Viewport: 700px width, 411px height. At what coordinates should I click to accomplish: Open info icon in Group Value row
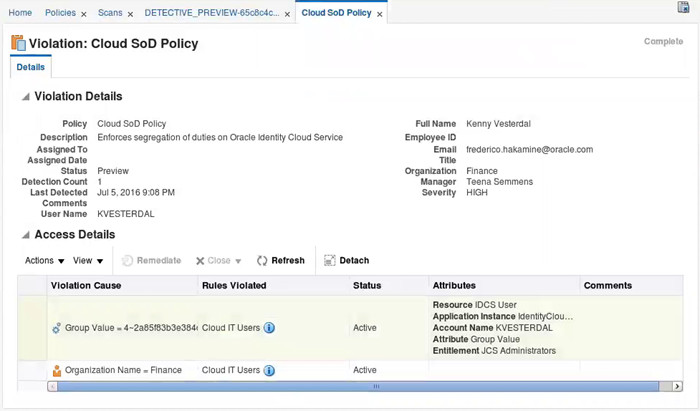pyautogui.click(x=269, y=328)
